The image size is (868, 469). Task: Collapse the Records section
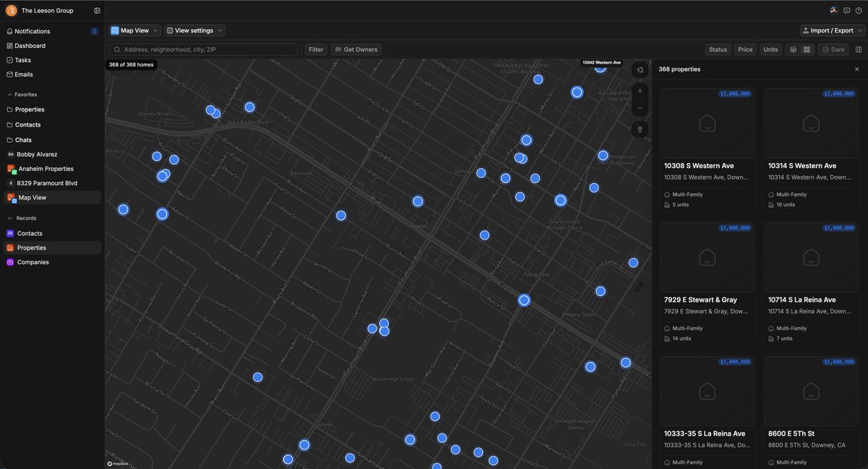[22, 218]
